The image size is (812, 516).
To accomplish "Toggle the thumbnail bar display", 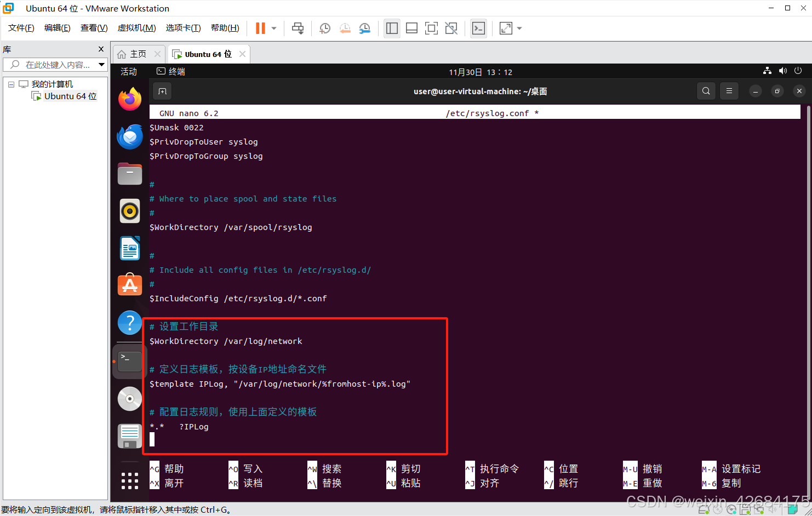I will click(411, 28).
